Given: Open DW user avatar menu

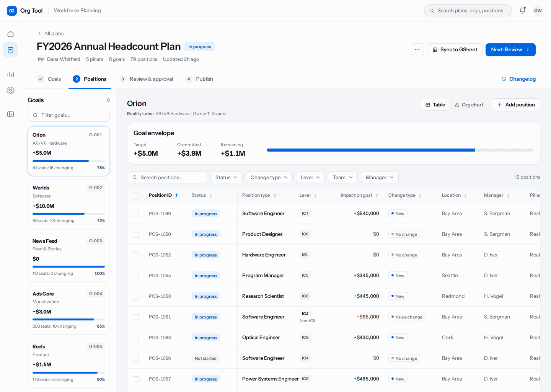Looking at the screenshot, I should pyautogui.click(x=538, y=11).
